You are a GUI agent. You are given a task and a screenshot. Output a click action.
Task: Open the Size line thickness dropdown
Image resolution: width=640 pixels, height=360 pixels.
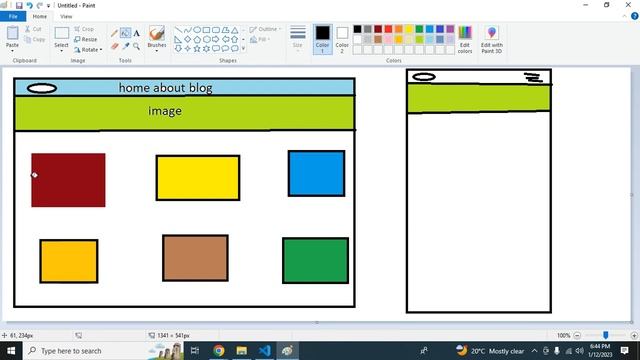tap(298, 39)
